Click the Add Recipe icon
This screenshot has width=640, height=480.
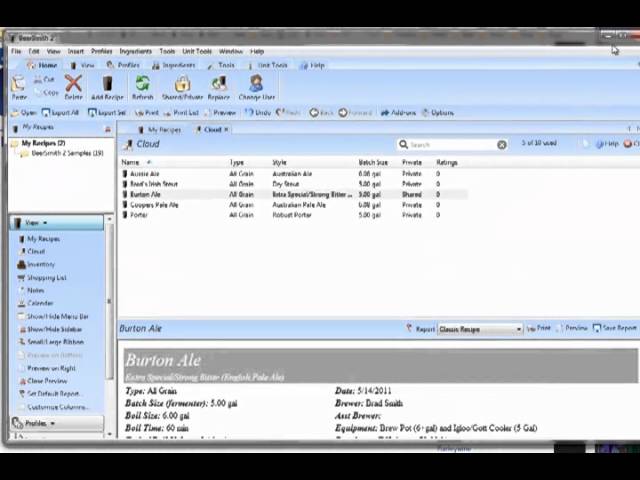click(107, 87)
